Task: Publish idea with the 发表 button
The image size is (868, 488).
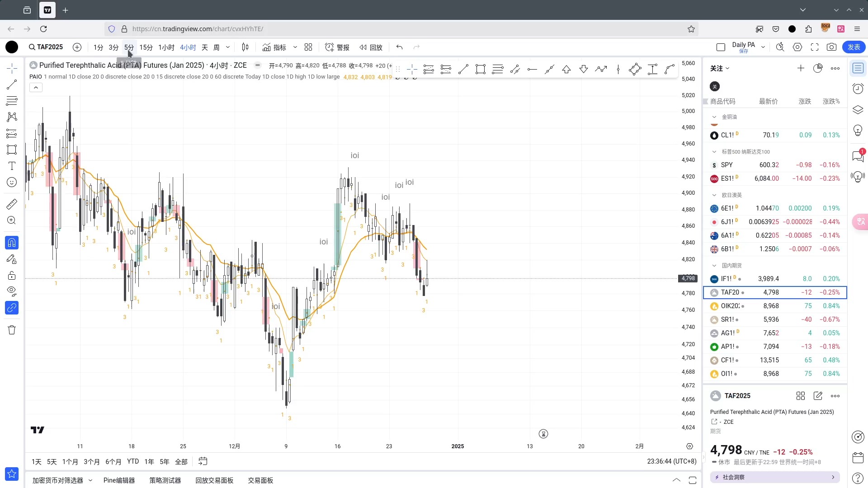Action: pos(854,47)
